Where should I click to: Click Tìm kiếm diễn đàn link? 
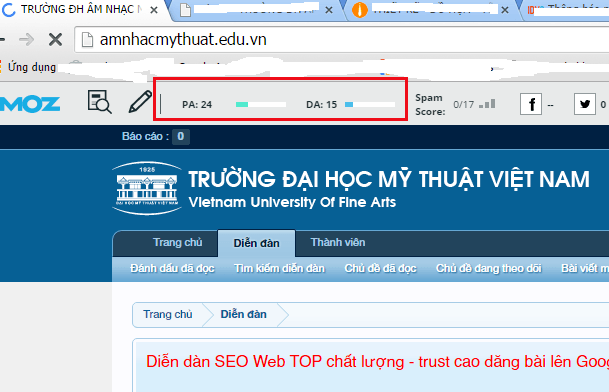[279, 268]
